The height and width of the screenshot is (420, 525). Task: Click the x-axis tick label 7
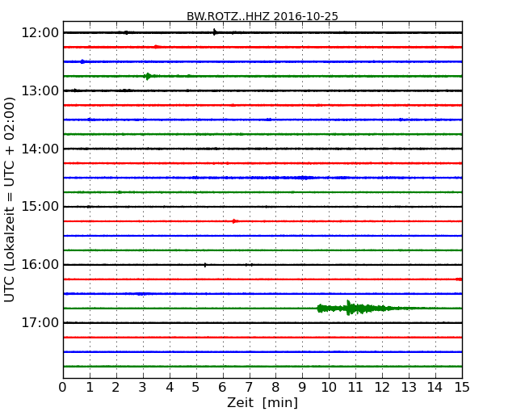[x=249, y=388]
